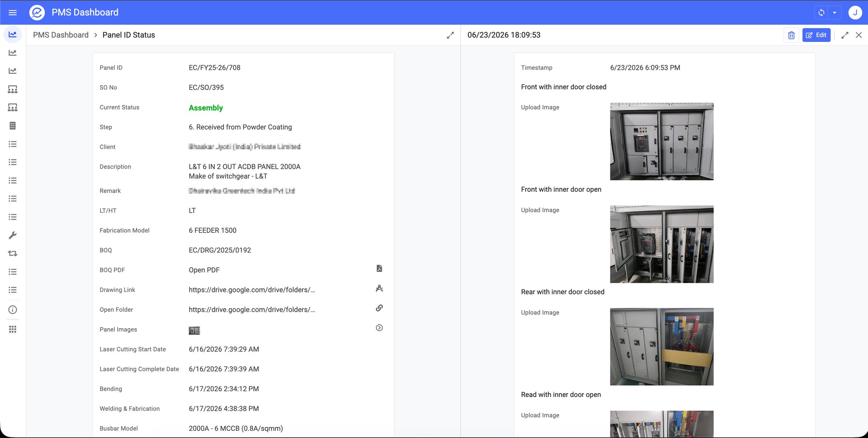Click the Bending date 6/17/2026 2:34:12 PM
Viewport: 868px width, 438px height.
coord(224,389)
